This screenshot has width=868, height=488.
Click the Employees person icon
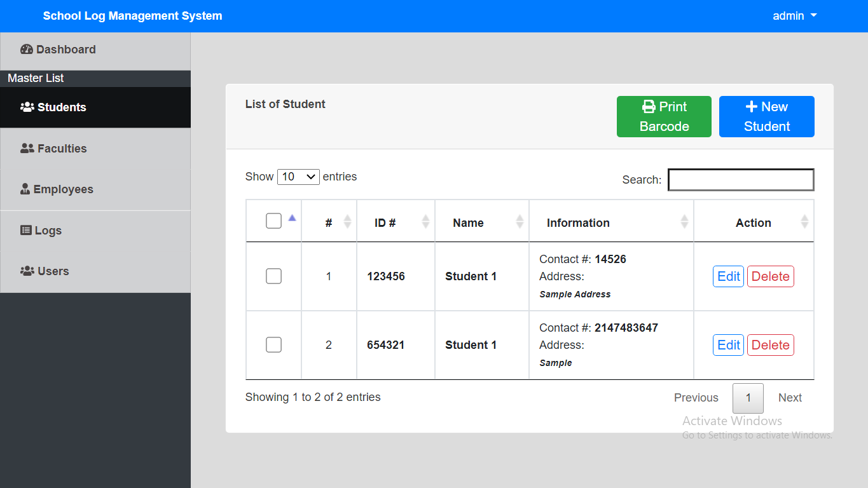(x=24, y=188)
